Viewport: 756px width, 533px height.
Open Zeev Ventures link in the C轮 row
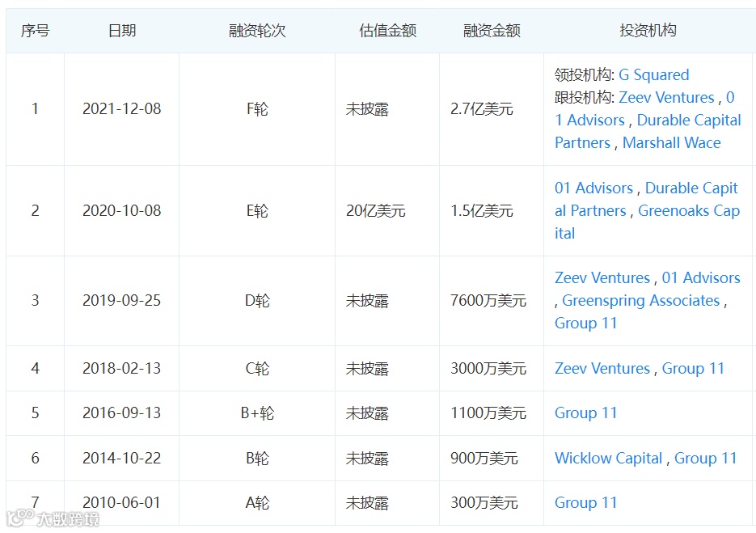click(x=602, y=369)
